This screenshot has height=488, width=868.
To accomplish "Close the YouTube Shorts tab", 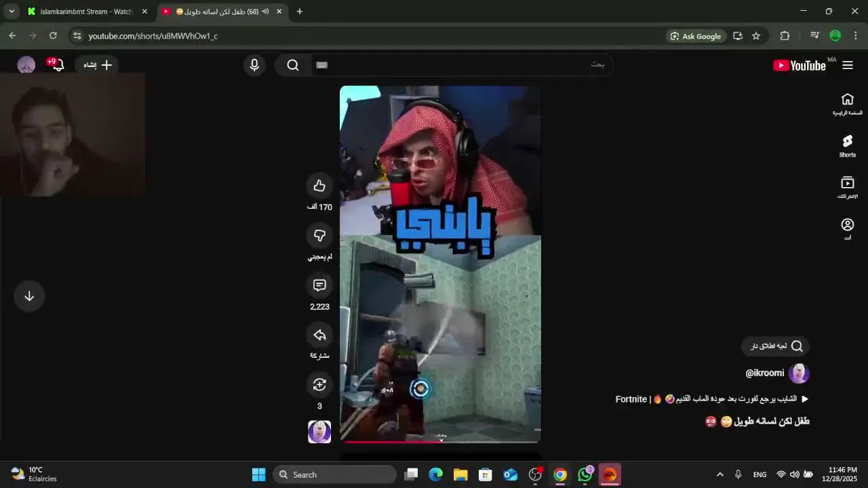I will [279, 12].
